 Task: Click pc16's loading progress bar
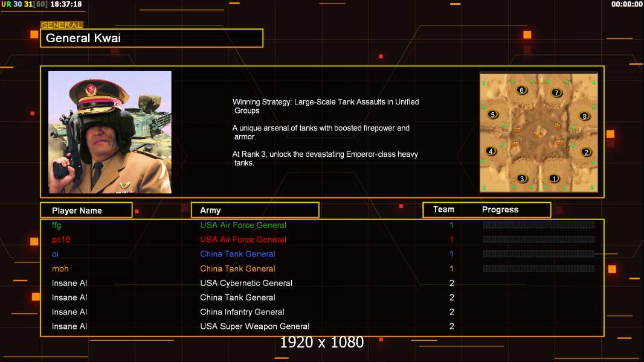coord(539,240)
